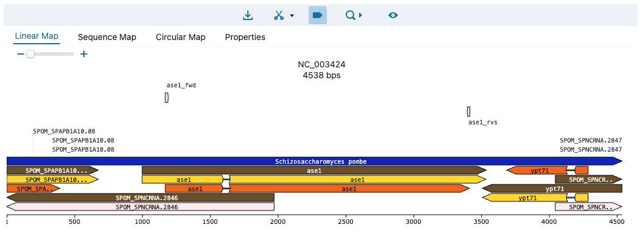Select the ase1_fwd primer marker

166,98
